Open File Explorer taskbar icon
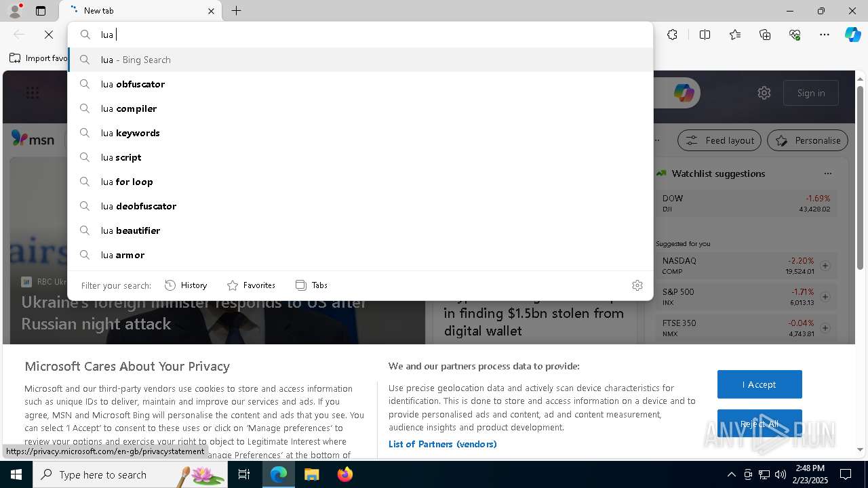 pos(311,474)
